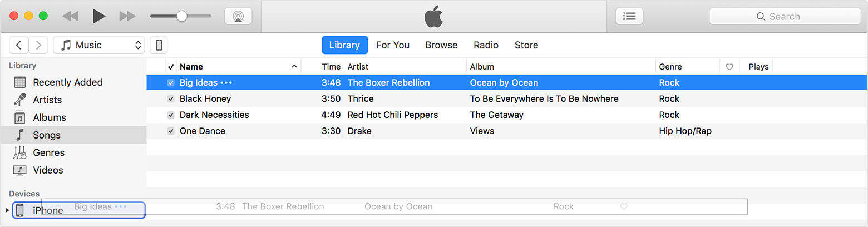Select the Dark Necessities song row
The height and width of the screenshot is (227, 868).
tap(506, 115)
